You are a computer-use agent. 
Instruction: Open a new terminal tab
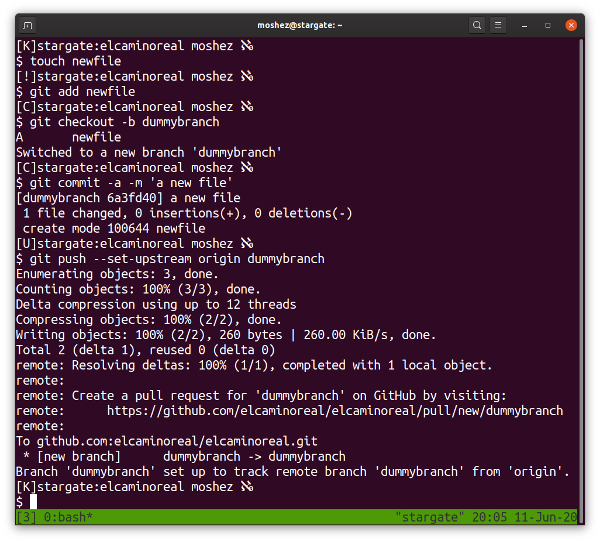click(x=27, y=24)
